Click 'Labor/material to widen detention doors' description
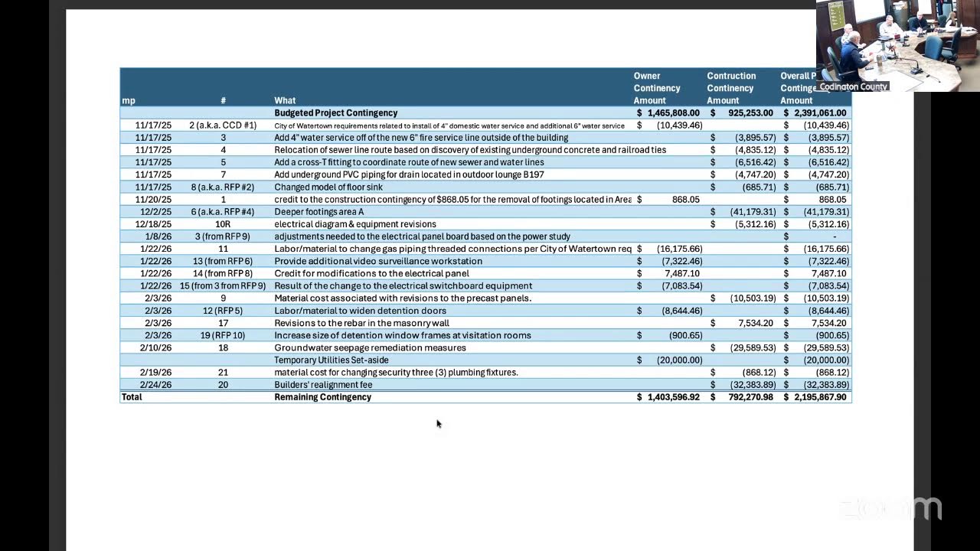 coord(360,311)
